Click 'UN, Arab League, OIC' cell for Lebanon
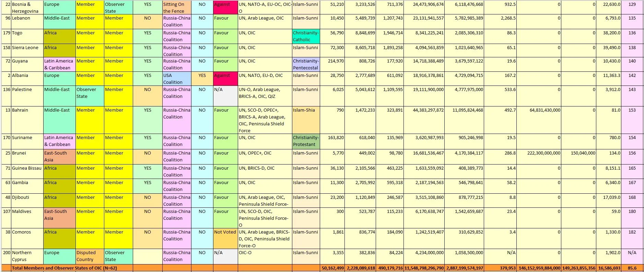The width and height of the screenshot is (644, 272). tap(265, 22)
